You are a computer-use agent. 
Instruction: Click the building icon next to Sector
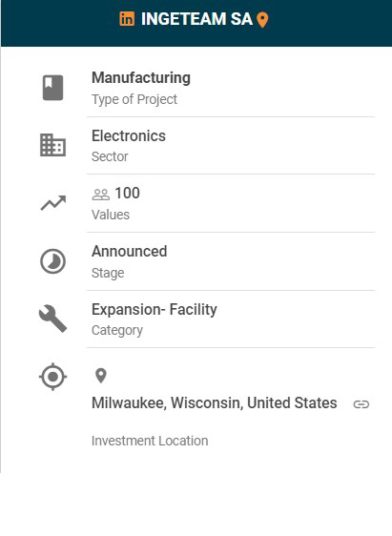pos(52,145)
